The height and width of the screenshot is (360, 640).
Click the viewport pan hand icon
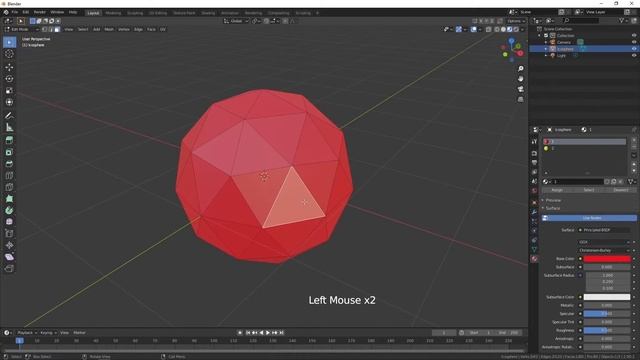click(520, 79)
